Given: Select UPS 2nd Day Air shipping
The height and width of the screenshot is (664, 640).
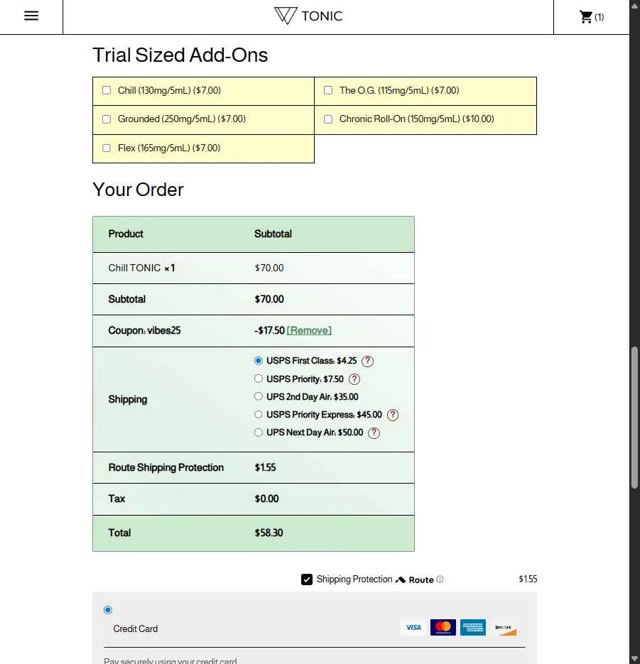Looking at the screenshot, I should (258, 396).
